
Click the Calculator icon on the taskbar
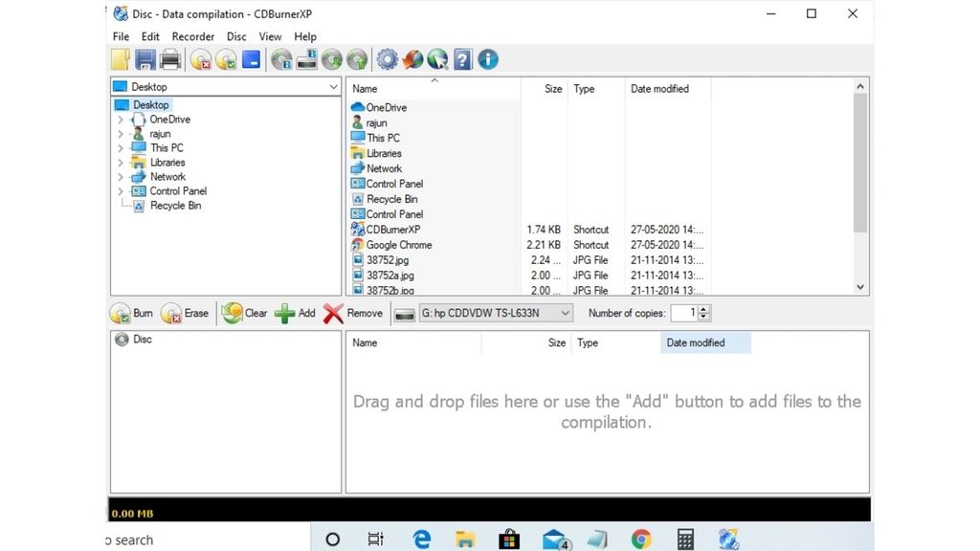click(684, 539)
